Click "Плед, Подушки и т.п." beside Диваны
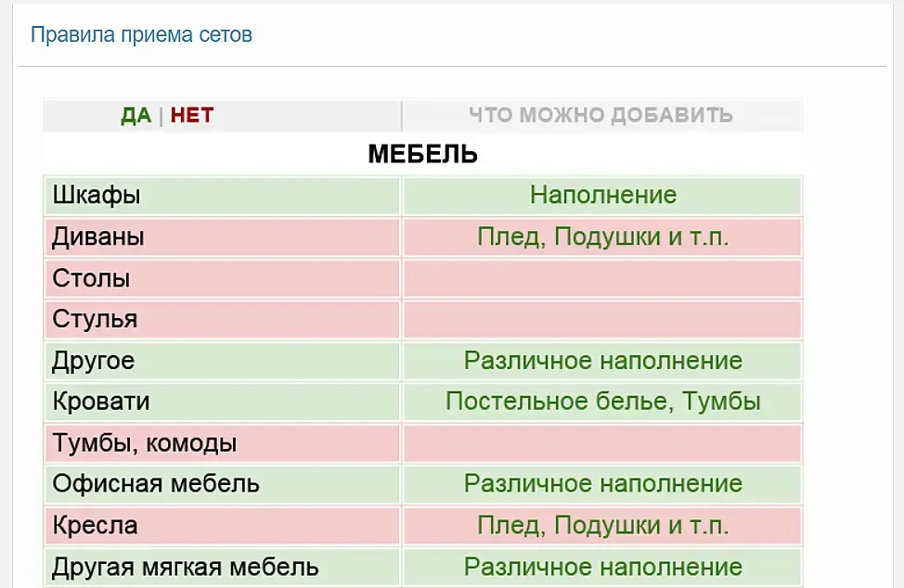The height and width of the screenshot is (588, 904). [603, 236]
